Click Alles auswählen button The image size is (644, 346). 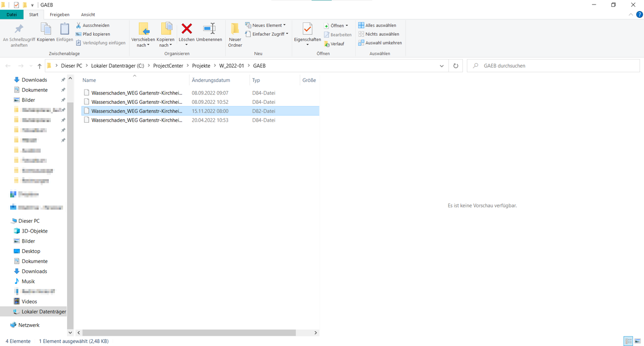pos(377,25)
